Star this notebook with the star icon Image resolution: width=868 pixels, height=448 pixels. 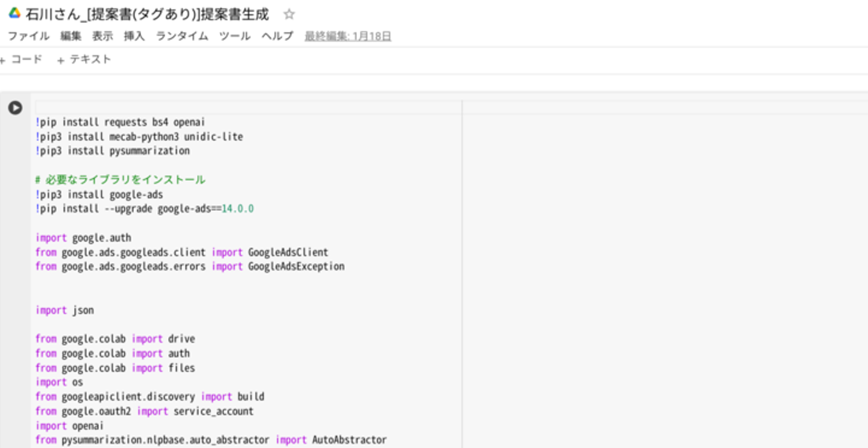(x=289, y=14)
